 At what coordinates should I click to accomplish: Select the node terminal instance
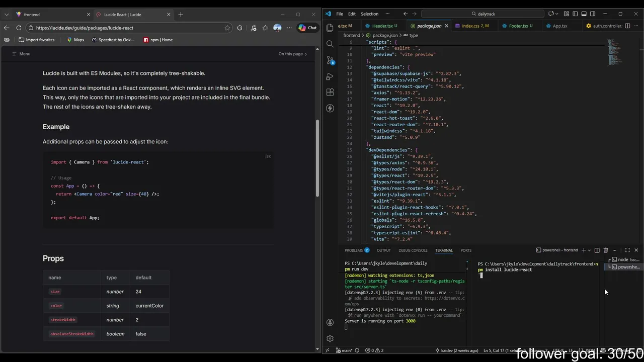[624, 259]
